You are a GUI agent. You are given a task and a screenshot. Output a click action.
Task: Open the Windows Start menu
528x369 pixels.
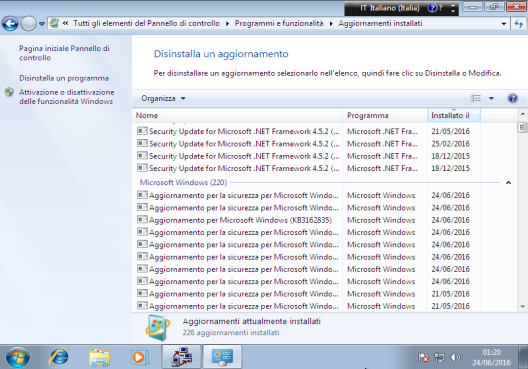tap(18, 357)
